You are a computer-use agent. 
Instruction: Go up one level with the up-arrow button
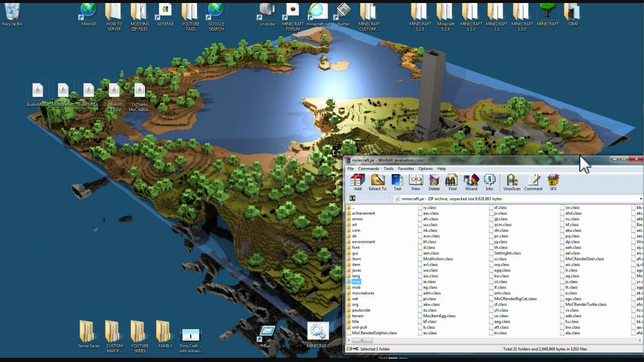pos(352,199)
